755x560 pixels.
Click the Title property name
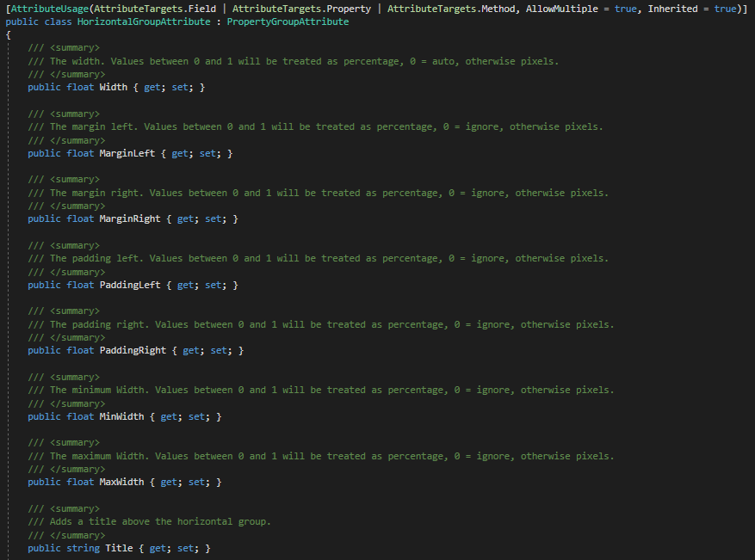coord(119,548)
